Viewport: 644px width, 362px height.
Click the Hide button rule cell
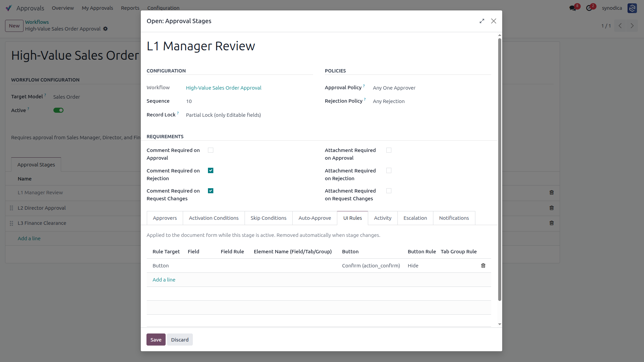pyautogui.click(x=413, y=266)
